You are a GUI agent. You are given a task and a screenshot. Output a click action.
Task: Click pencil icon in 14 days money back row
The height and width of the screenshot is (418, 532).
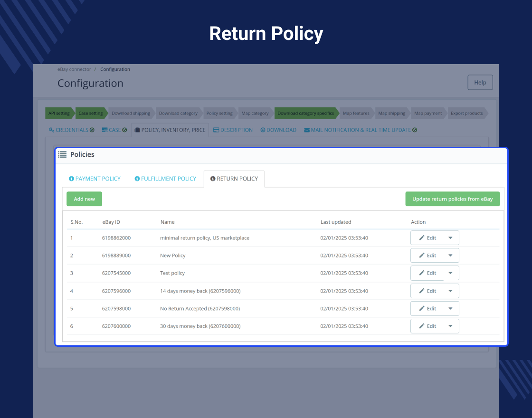pyautogui.click(x=422, y=291)
